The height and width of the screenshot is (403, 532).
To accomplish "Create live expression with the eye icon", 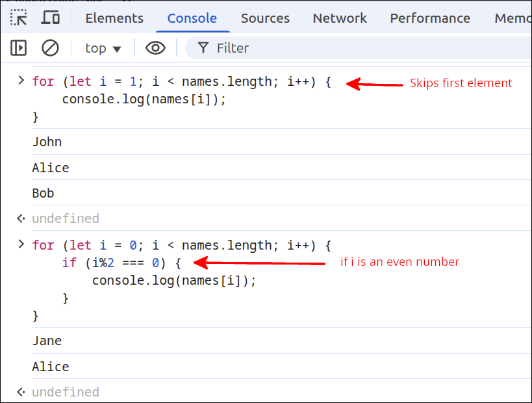I will click(x=155, y=47).
